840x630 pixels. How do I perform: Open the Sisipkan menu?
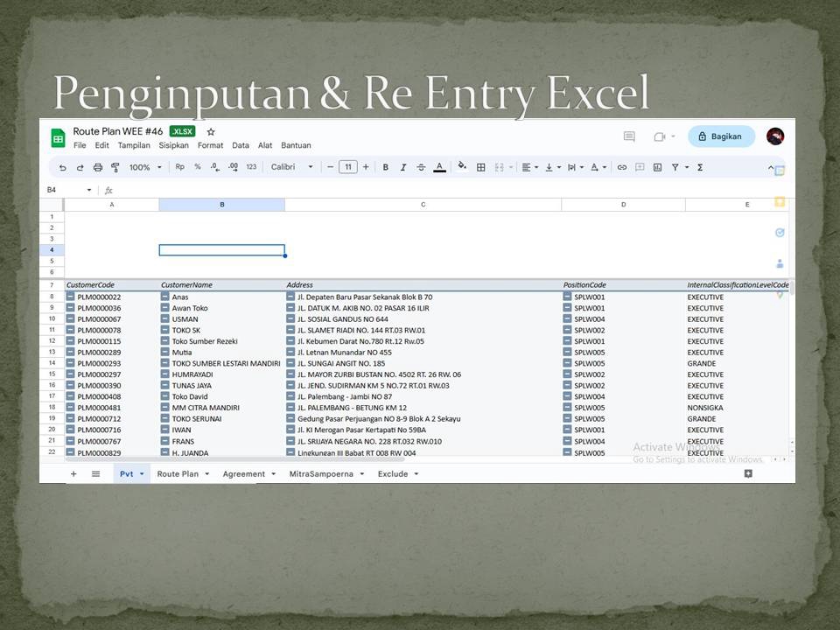click(x=173, y=145)
